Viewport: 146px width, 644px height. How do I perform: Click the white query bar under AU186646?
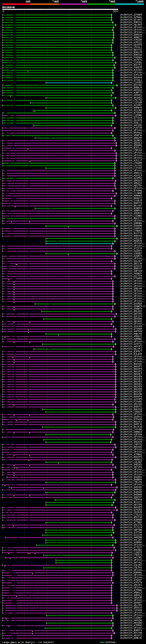tap(60, 9)
